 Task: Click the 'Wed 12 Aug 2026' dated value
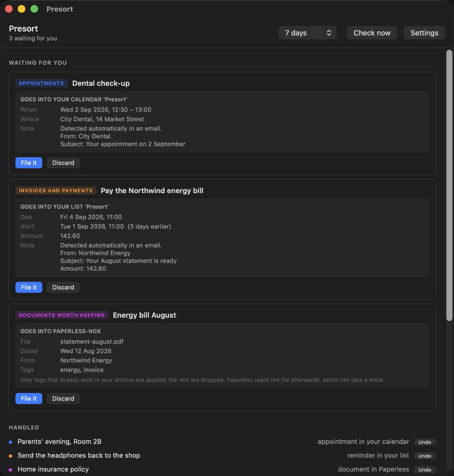(86, 351)
